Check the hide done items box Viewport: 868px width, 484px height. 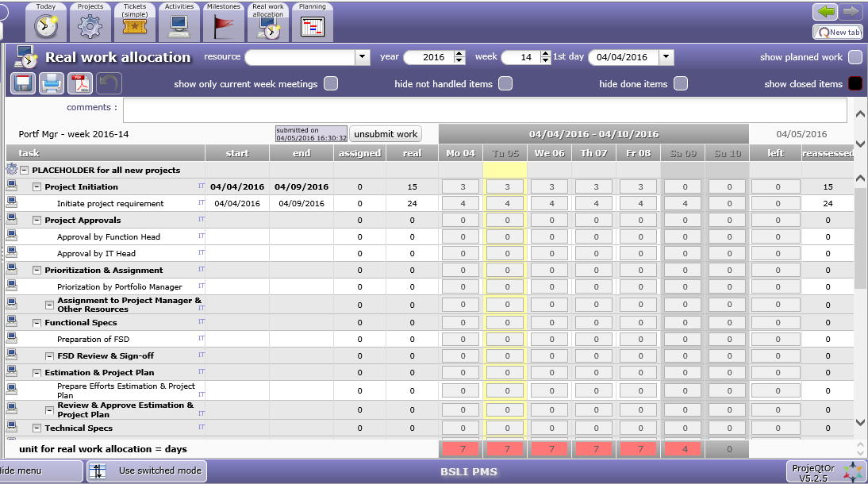[680, 83]
